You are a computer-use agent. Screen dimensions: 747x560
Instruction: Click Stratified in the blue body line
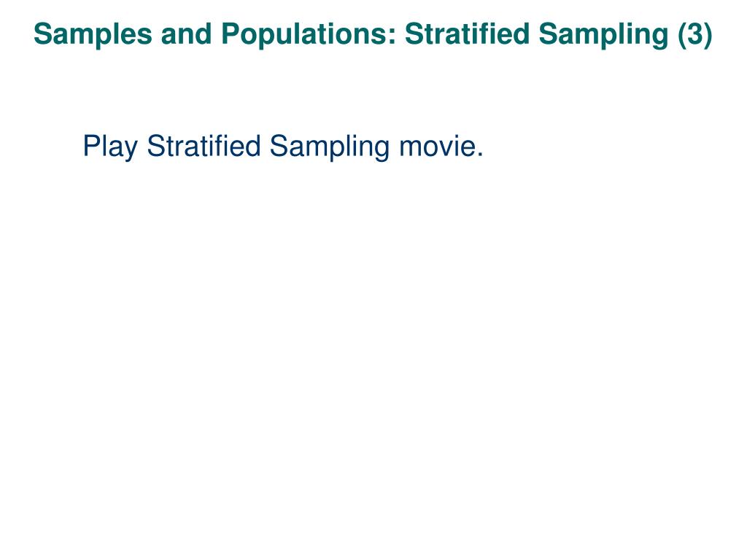click(204, 146)
